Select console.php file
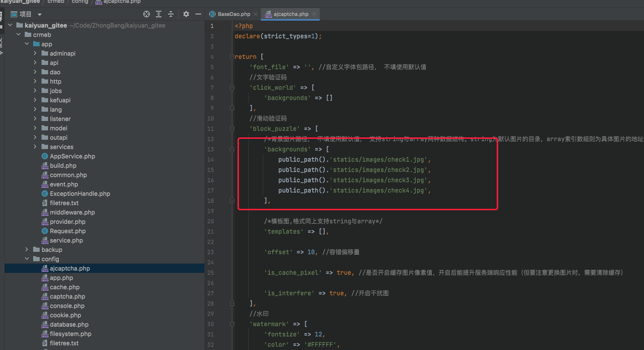The height and width of the screenshot is (350, 644). (x=67, y=306)
